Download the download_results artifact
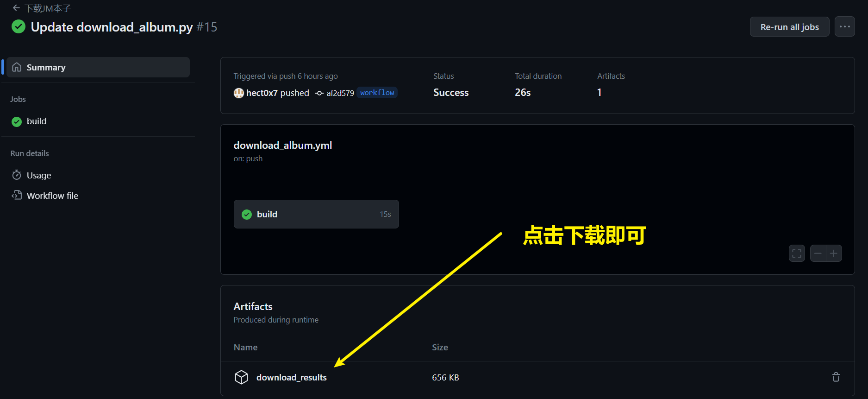The width and height of the screenshot is (868, 399). point(291,378)
